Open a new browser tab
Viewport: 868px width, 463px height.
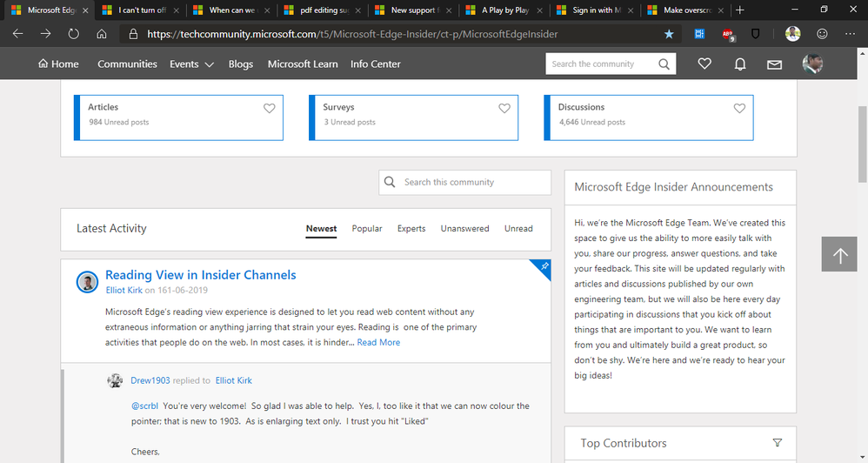tap(739, 10)
